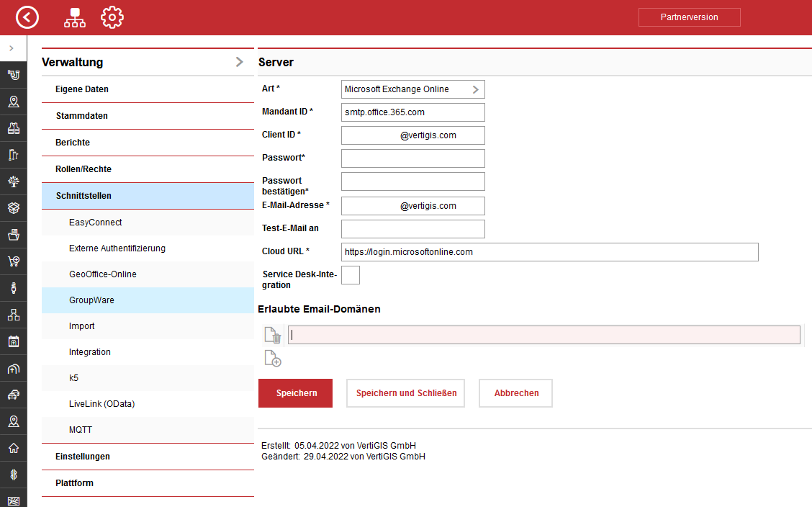Viewport: 812px width, 507px height.
Task: Open the vehicles cars sidebar icon
Action: coord(14,395)
